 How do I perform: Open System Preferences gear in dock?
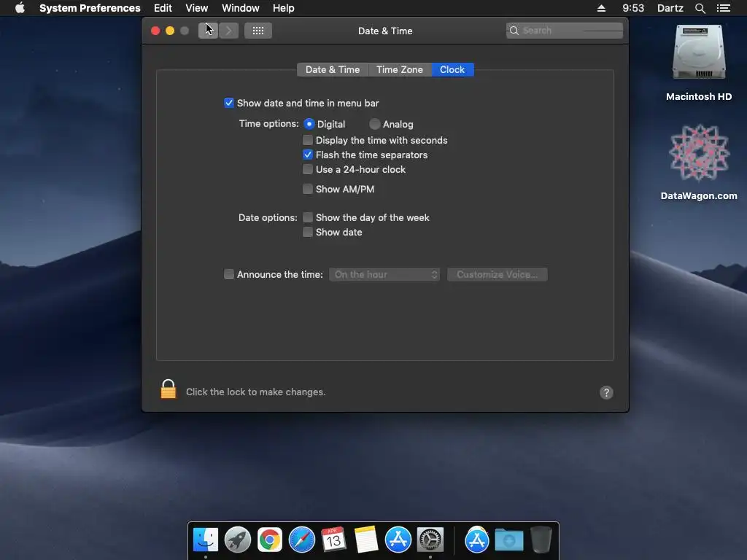(x=430, y=540)
